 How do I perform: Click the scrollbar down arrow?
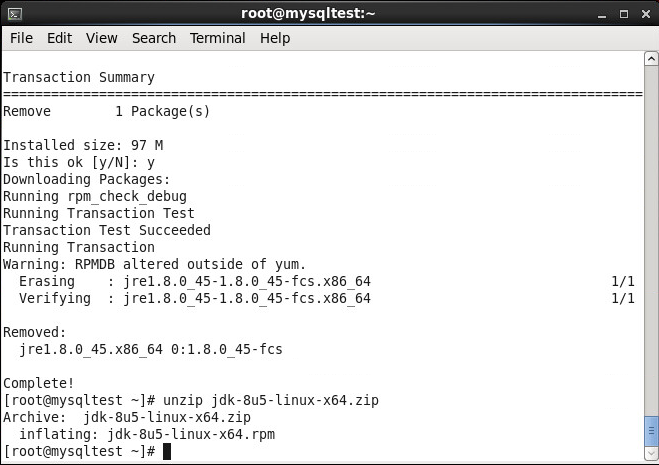[x=651, y=454]
